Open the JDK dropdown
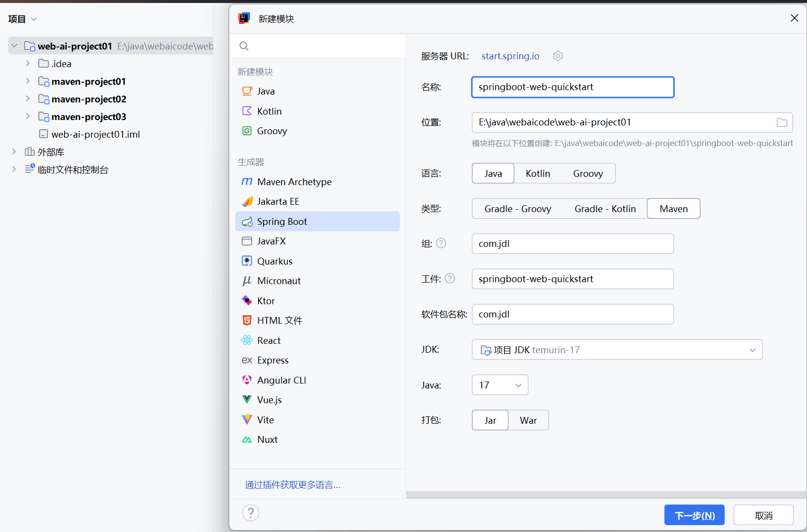This screenshot has width=807, height=532. coord(617,350)
